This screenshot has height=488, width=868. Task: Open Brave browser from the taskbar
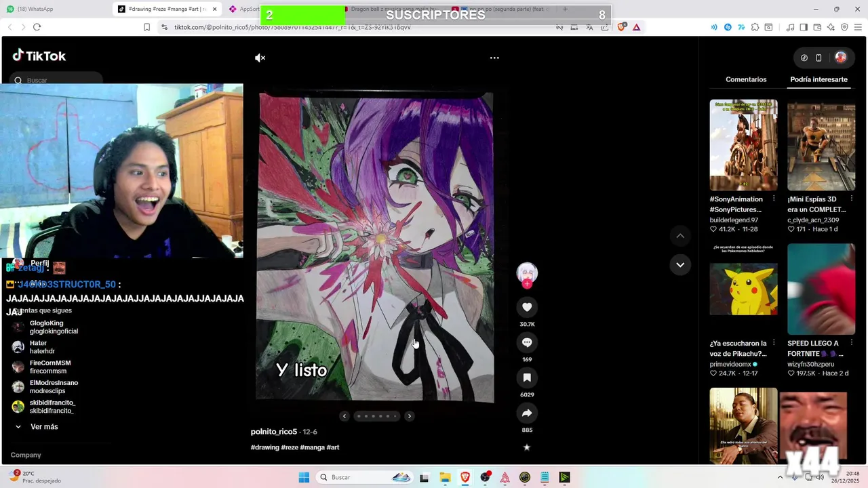click(465, 477)
